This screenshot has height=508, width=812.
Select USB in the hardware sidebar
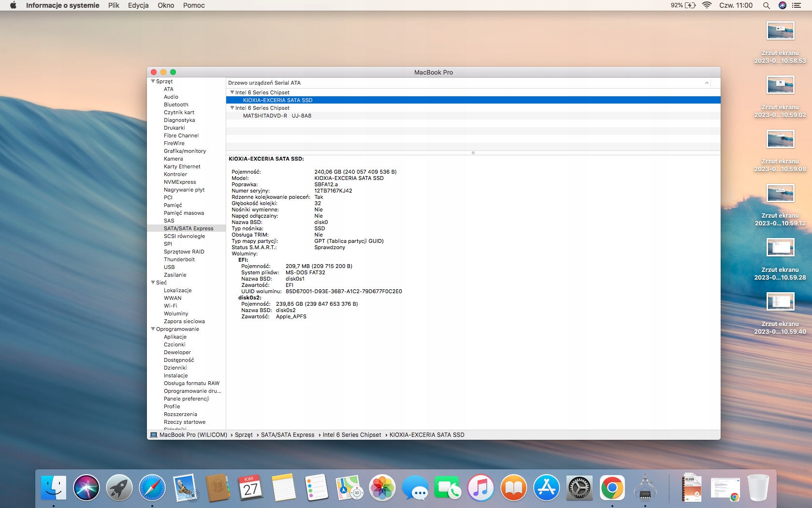coord(169,267)
